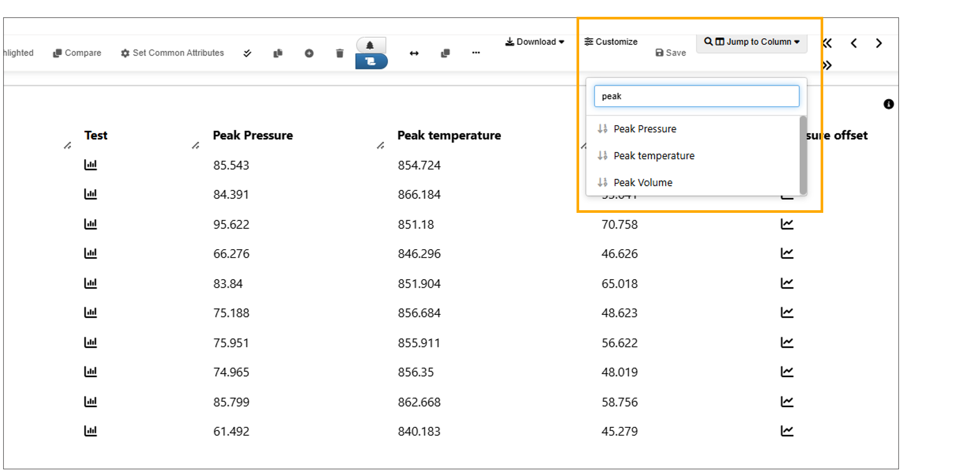Toggle the tree view button
Viewport: 980px width, 473px height.
[370, 45]
